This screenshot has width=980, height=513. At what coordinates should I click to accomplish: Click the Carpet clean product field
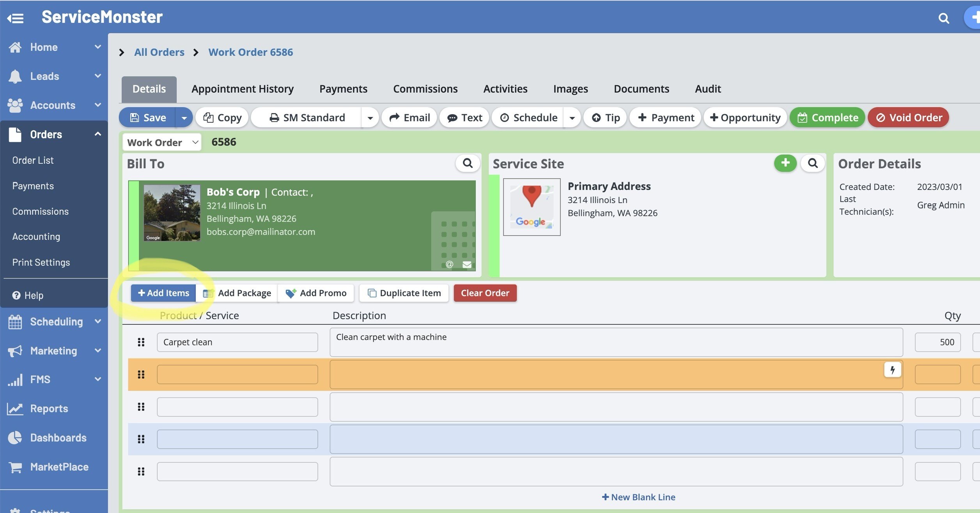[x=237, y=342]
